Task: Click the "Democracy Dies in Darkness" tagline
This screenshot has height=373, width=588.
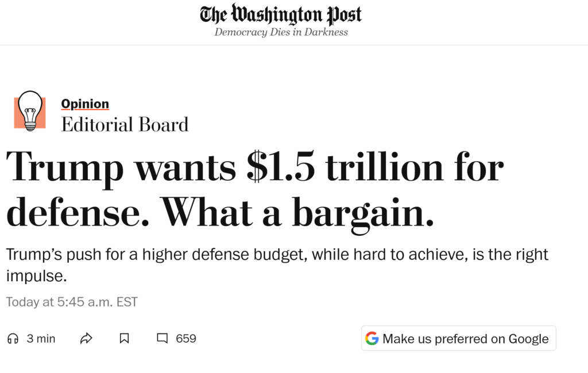Action: click(280, 32)
